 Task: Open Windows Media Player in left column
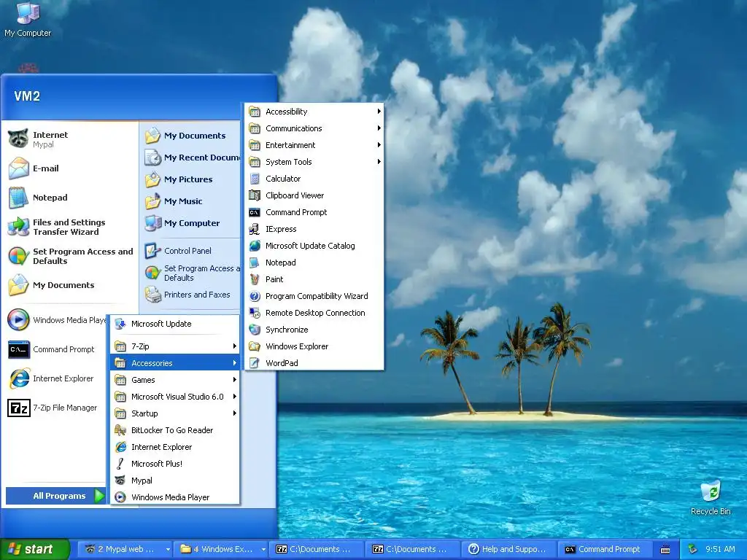[55, 320]
